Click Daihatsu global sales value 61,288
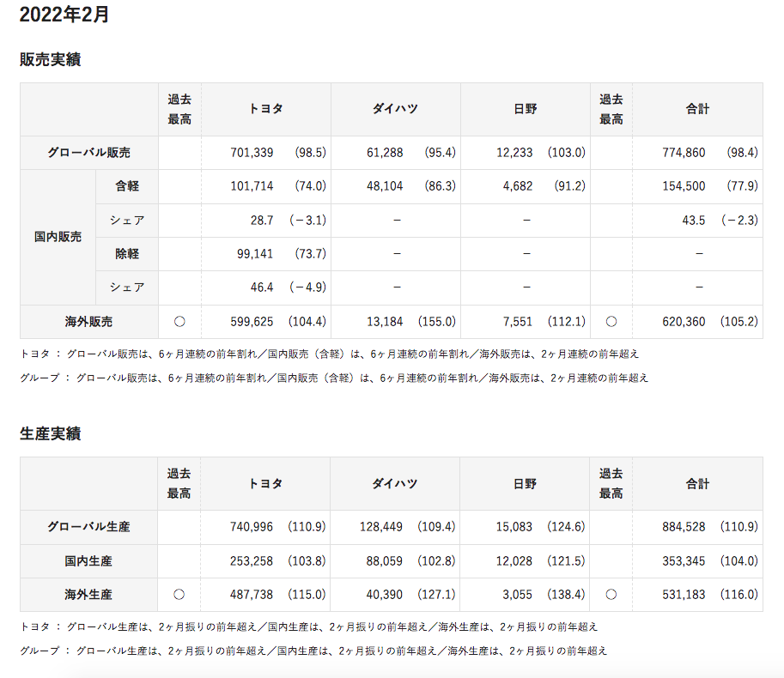 pyautogui.click(x=385, y=153)
